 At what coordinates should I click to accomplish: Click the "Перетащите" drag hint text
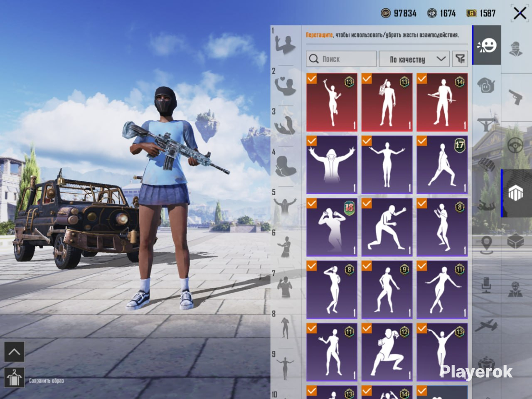(319, 35)
